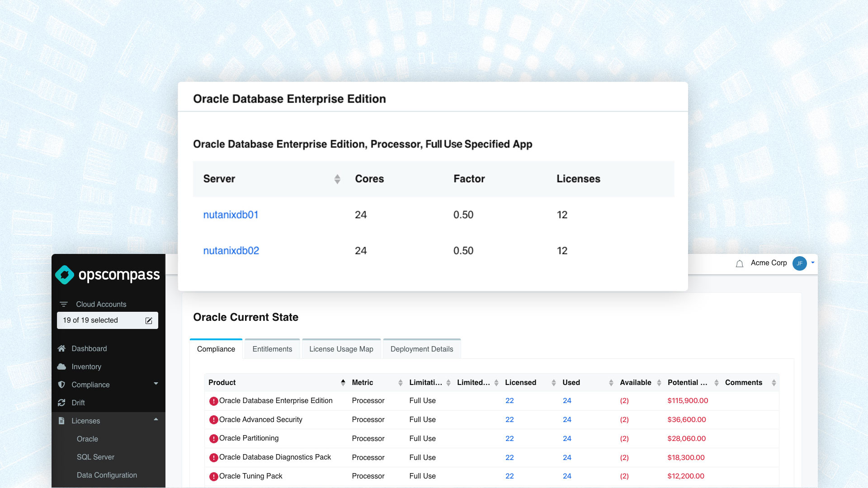
Task: Switch to the Compliance tab
Action: point(216,349)
